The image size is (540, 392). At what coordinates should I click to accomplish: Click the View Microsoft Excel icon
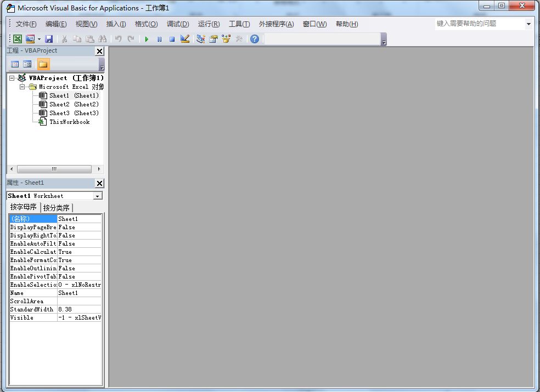pyautogui.click(x=17, y=39)
